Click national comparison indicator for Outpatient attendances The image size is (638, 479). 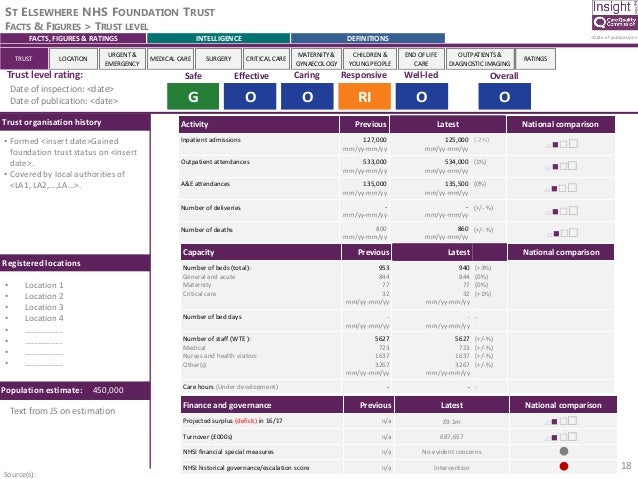click(x=562, y=166)
